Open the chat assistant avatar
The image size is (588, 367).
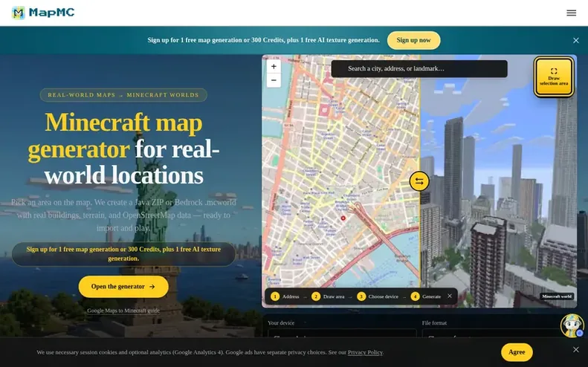pos(572,325)
